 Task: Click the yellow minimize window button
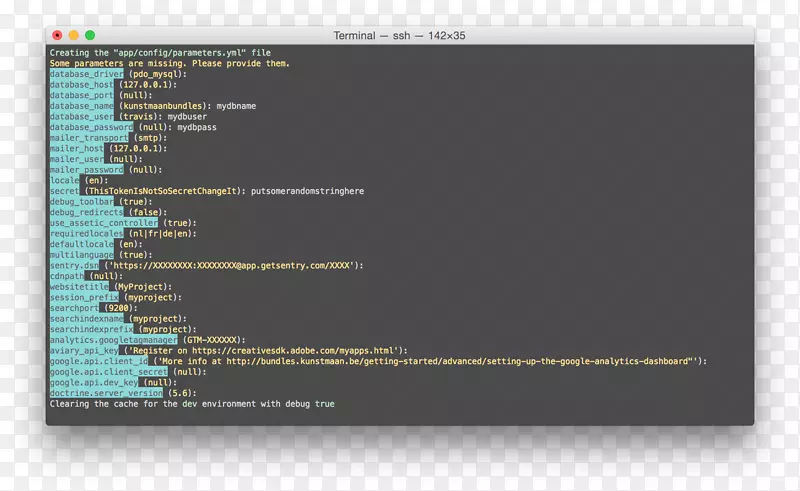click(x=73, y=36)
